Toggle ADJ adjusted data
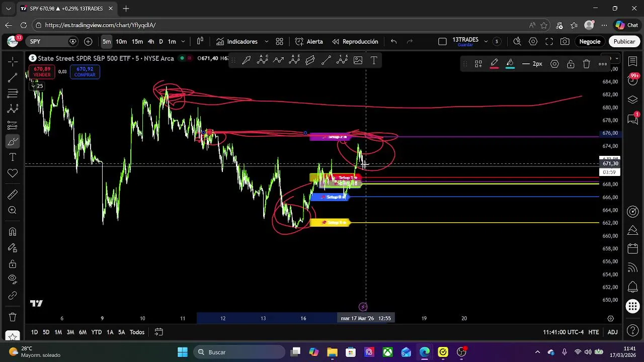The height and width of the screenshot is (362, 644). (x=612, y=332)
